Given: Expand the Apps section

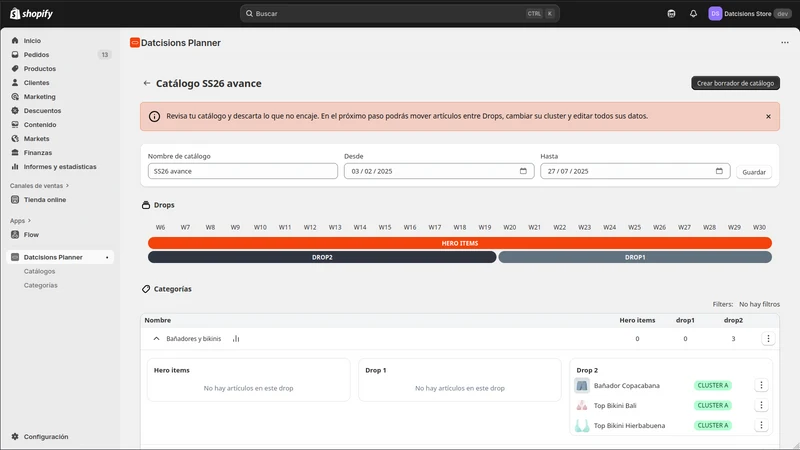Looking at the screenshot, I should tap(20, 220).
